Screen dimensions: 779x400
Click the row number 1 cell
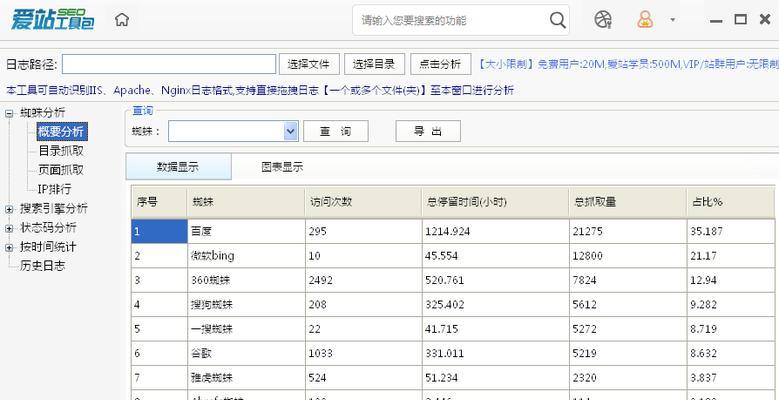pyautogui.click(x=159, y=232)
